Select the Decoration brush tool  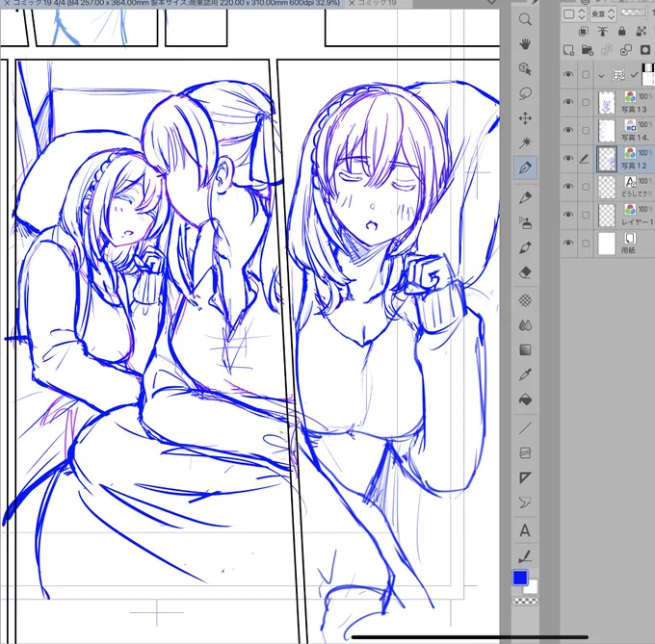(x=525, y=247)
